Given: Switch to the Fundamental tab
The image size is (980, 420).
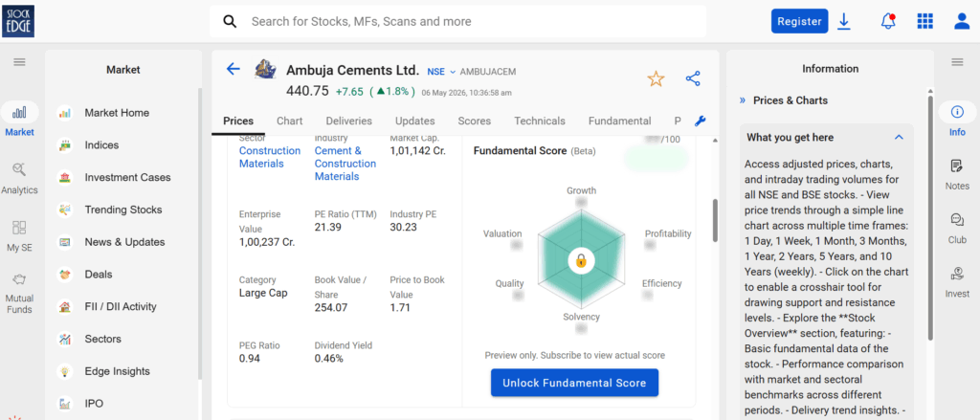Looking at the screenshot, I should pos(619,121).
